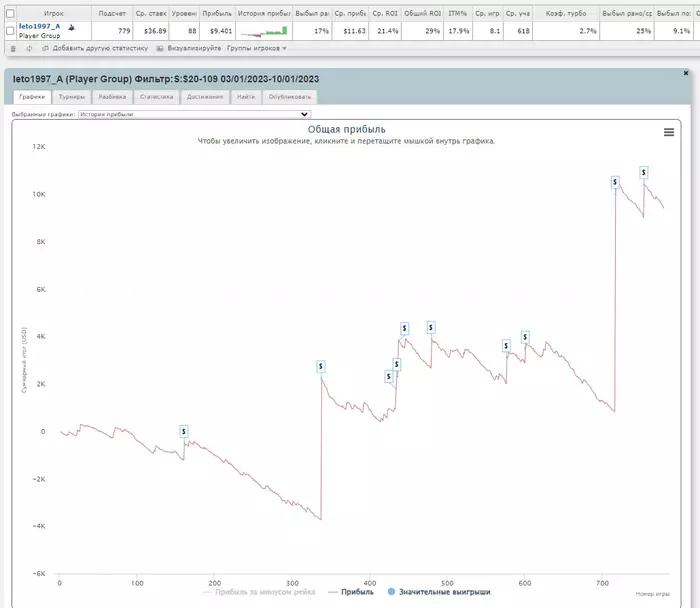
Task: Switch to the Турниры tab
Action: (71, 97)
